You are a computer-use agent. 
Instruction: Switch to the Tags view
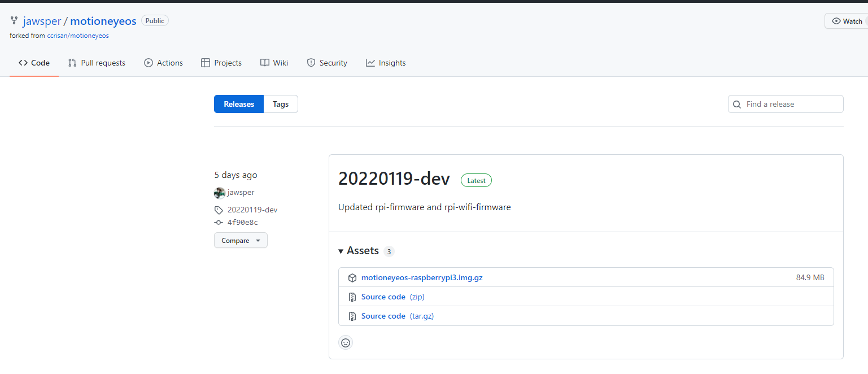coord(281,104)
